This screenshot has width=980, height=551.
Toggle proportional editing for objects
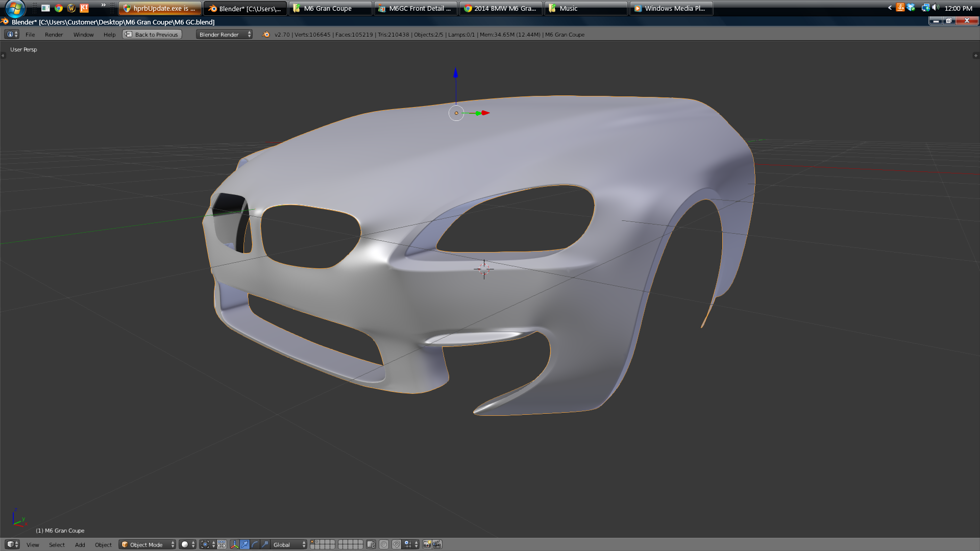384,544
